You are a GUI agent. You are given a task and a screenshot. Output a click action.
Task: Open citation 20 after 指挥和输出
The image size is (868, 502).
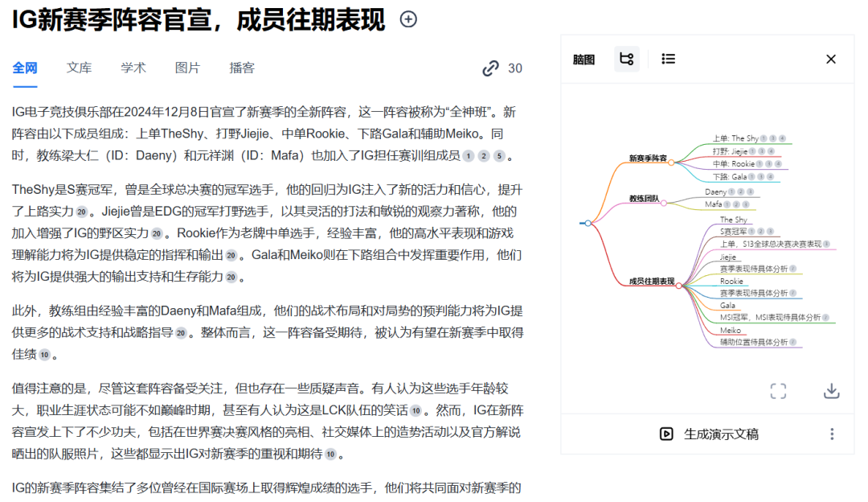231,256
